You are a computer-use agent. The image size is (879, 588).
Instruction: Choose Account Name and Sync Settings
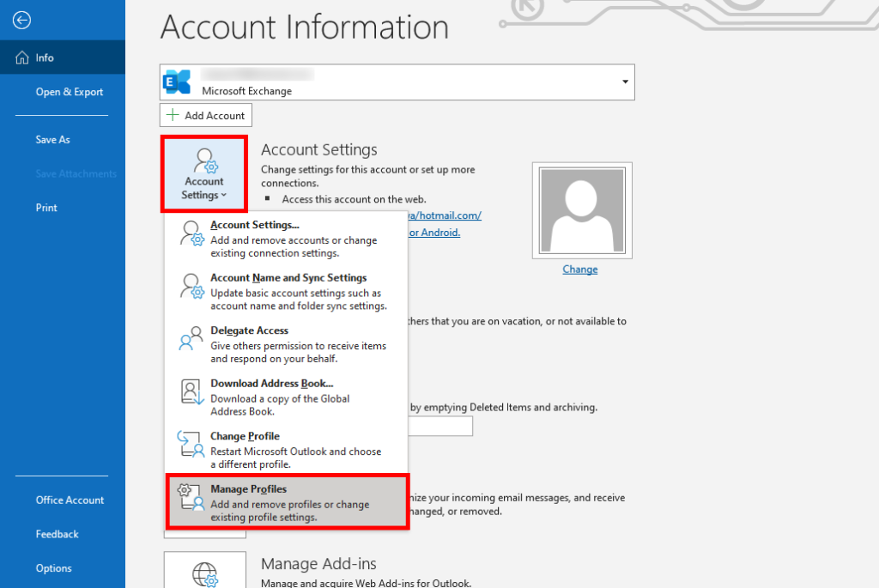(x=288, y=278)
